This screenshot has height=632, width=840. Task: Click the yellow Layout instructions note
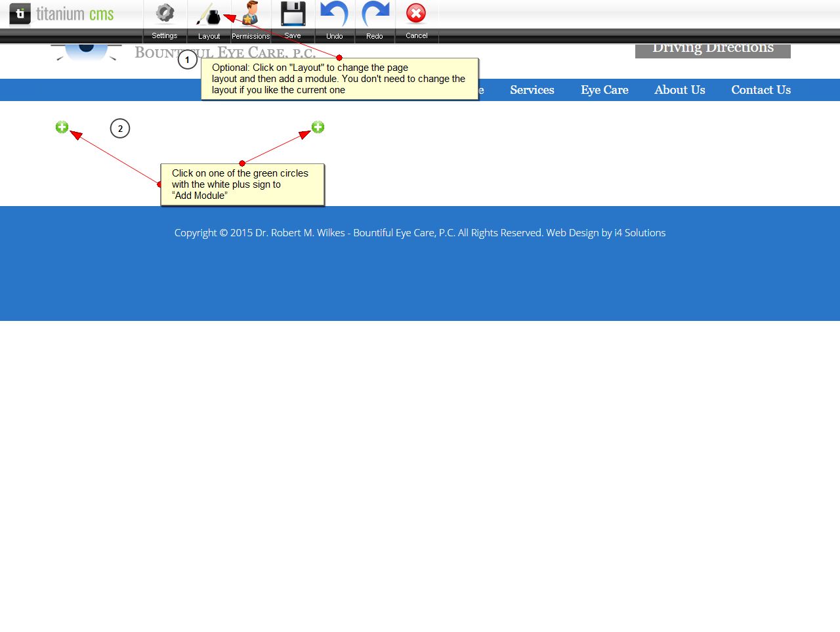click(339, 79)
